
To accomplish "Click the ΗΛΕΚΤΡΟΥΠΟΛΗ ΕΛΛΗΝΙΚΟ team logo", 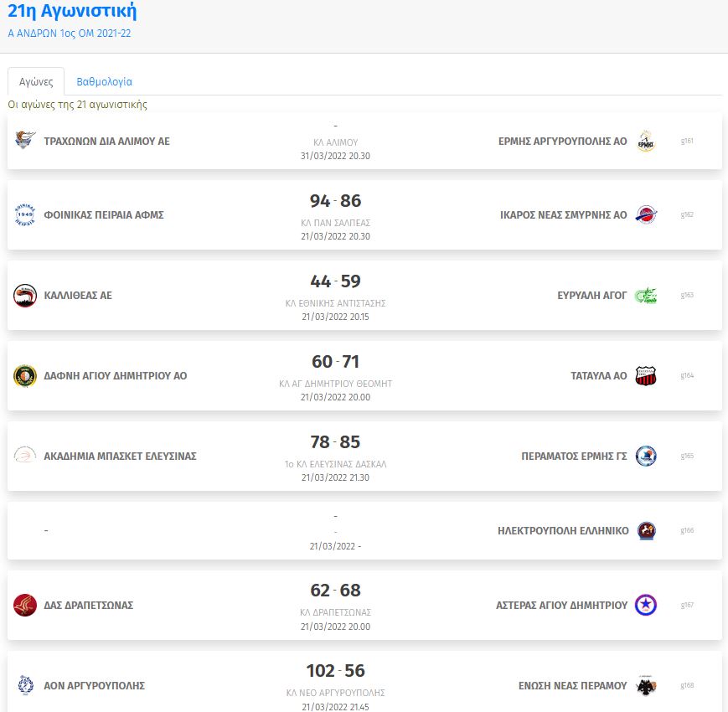I will tap(646, 530).
